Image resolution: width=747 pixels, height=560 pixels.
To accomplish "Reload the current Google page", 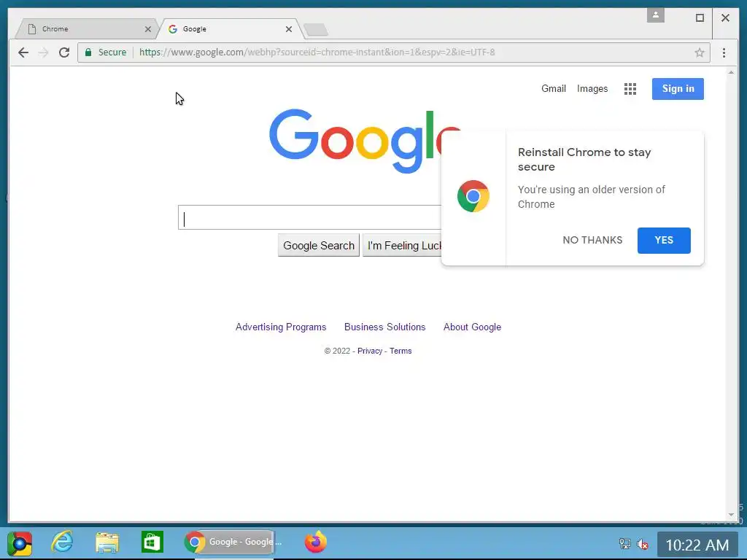I will pyautogui.click(x=64, y=52).
